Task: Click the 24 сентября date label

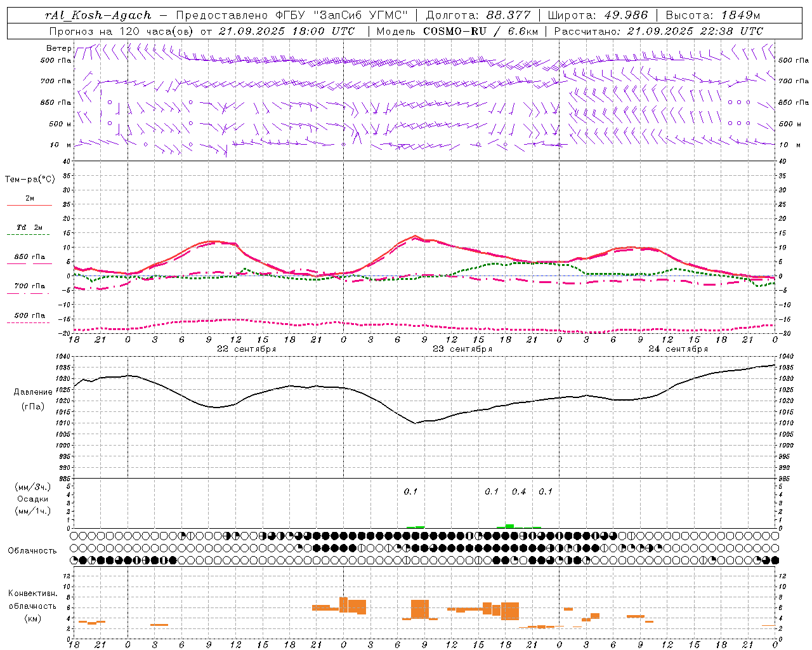Action: click(x=678, y=348)
